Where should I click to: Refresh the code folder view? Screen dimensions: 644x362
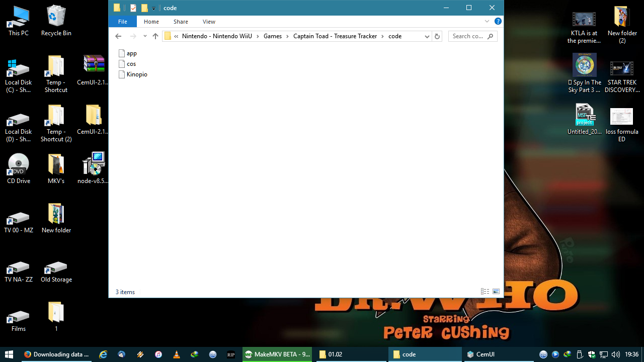437,36
